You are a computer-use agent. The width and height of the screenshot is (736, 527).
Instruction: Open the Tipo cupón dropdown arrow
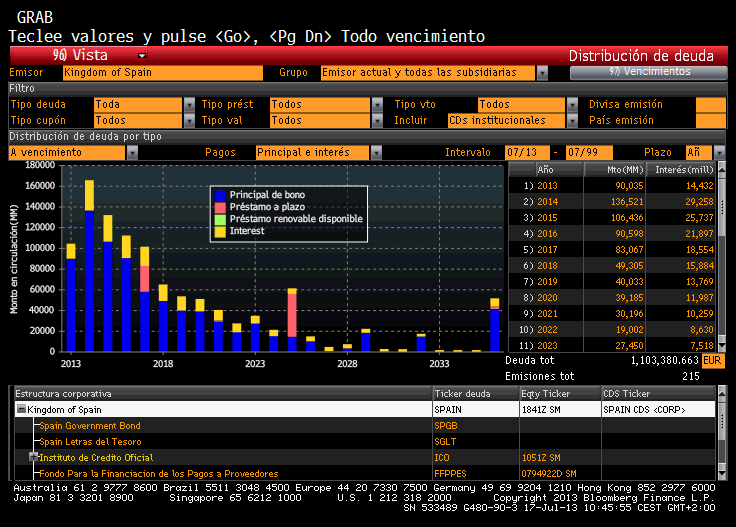click(x=189, y=121)
